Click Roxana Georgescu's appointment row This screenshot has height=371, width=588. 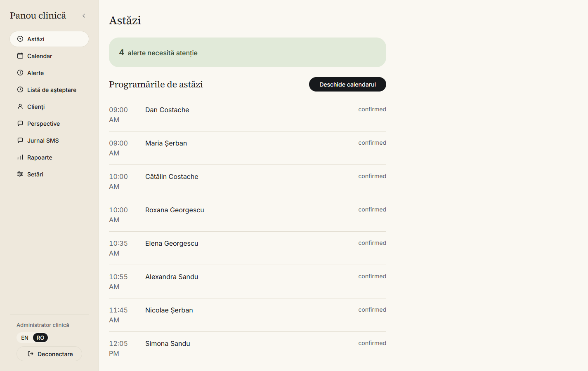(x=248, y=215)
